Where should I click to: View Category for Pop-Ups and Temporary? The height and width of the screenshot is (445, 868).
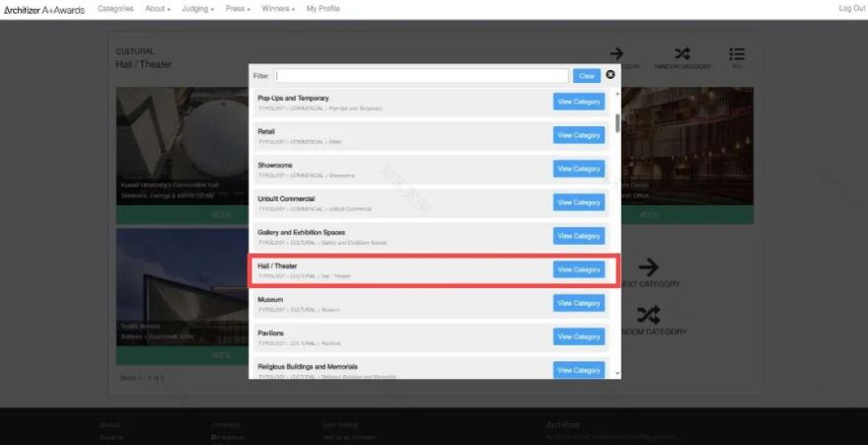point(578,102)
